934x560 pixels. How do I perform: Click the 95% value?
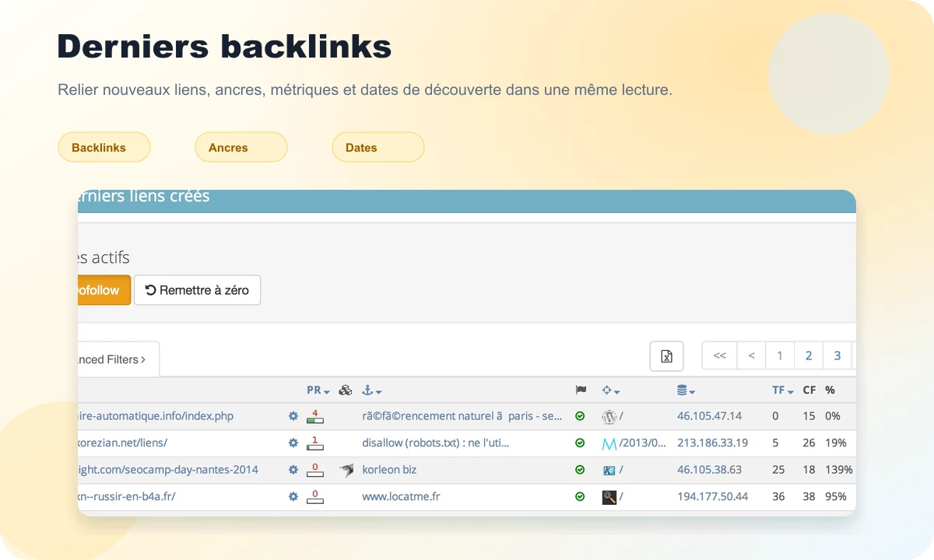[836, 496]
